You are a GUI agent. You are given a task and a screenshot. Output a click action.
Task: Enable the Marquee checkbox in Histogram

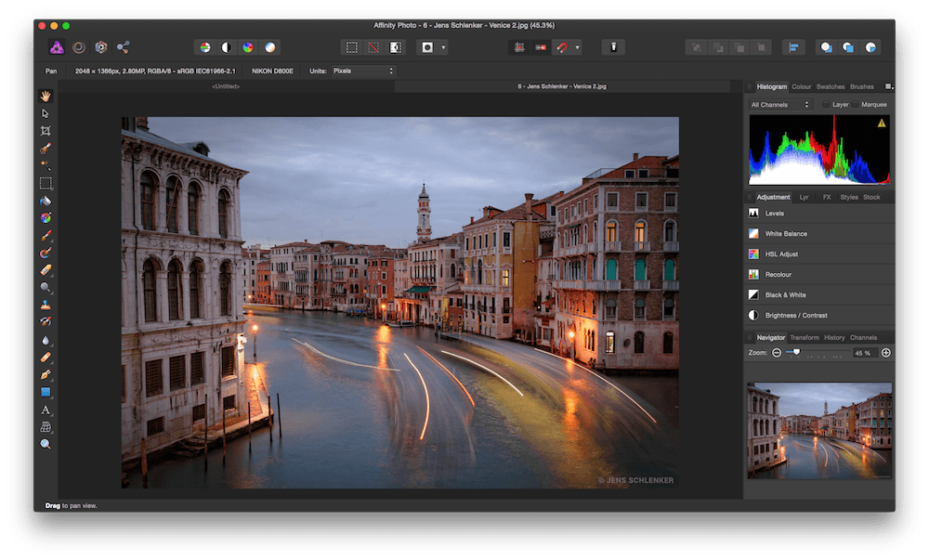pyautogui.click(x=855, y=105)
